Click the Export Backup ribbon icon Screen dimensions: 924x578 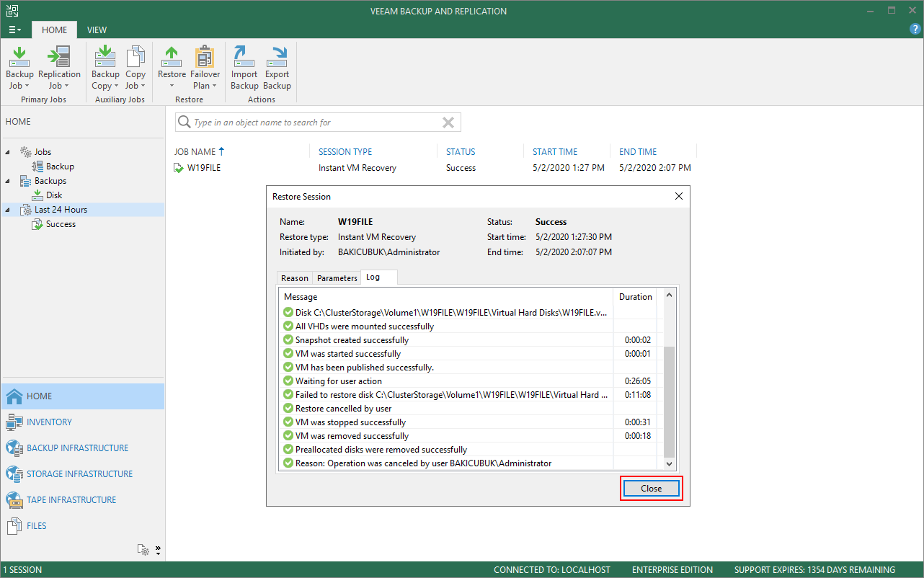(277, 68)
